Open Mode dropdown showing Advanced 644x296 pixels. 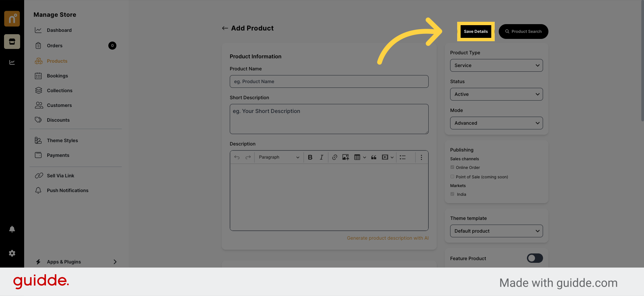[496, 123]
